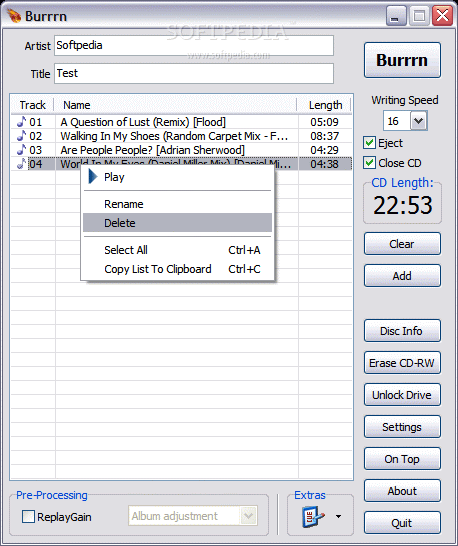This screenshot has width=458, height=546.
Task: Choose Delete from the context menu
Action: (x=177, y=223)
